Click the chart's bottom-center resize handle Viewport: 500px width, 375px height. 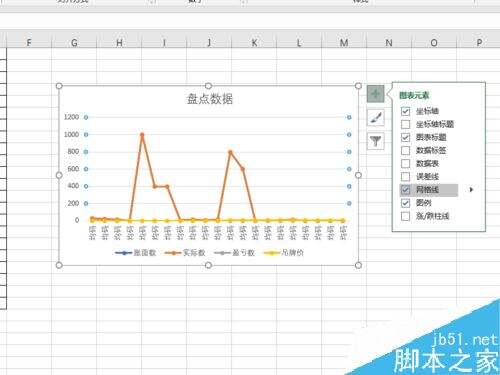click(208, 265)
